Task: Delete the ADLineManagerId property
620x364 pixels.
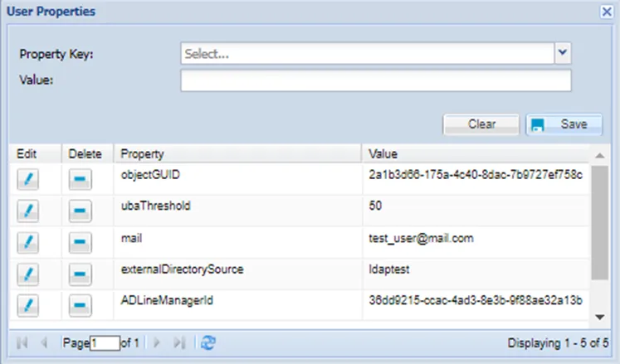Action: (80, 305)
